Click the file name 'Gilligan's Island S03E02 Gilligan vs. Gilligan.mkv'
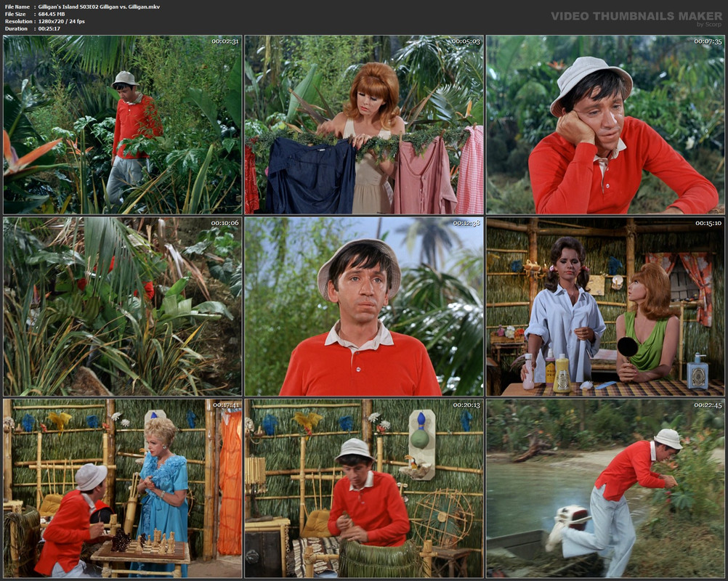This screenshot has height=581, width=728. pos(100,7)
